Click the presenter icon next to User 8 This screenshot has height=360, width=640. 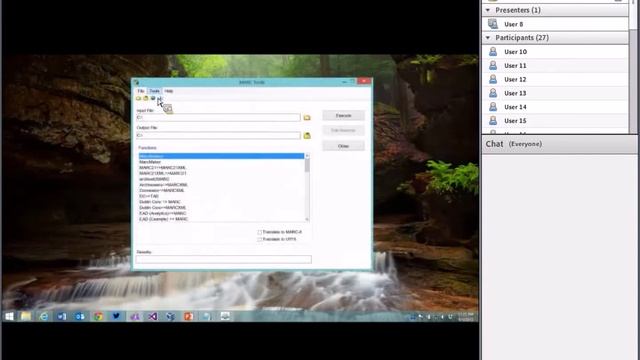coord(493,24)
